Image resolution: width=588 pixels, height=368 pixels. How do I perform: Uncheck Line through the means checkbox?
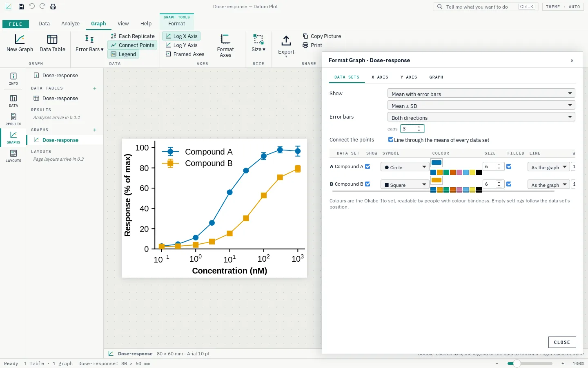(391, 139)
